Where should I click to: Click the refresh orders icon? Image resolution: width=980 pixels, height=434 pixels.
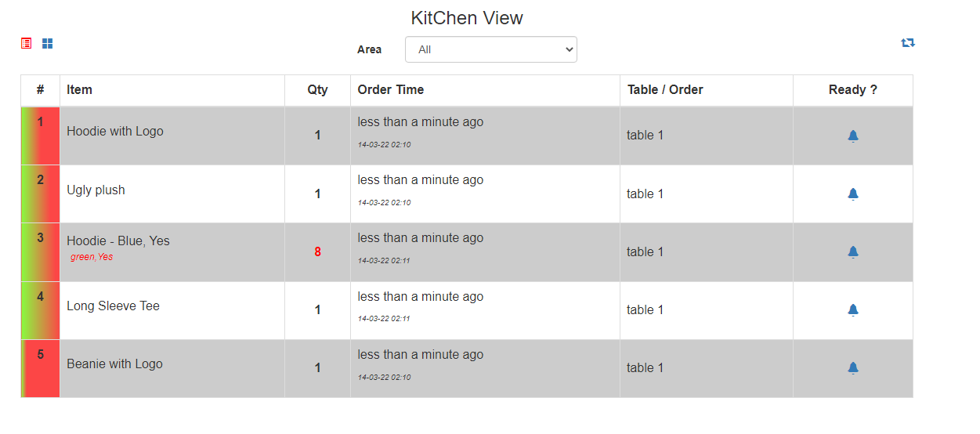coord(908,43)
